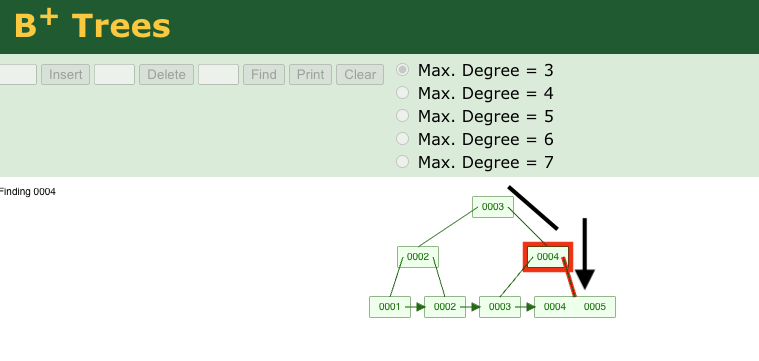This screenshot has height=361, width=759.
Task: Click the 'Max. Degree = 7' label text
Action: [x=486, y=162]
